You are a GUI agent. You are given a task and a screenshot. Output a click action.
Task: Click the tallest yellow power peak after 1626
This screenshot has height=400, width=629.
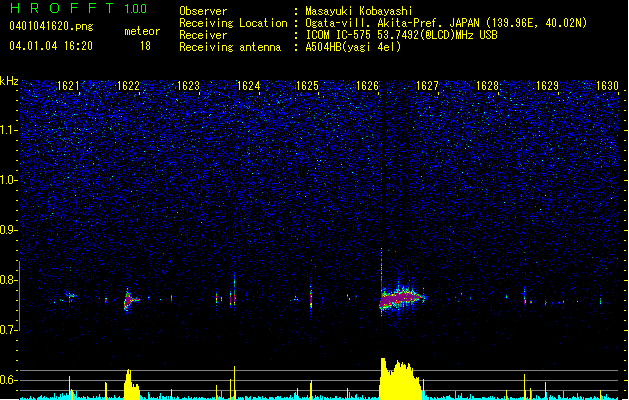[401, 379]
